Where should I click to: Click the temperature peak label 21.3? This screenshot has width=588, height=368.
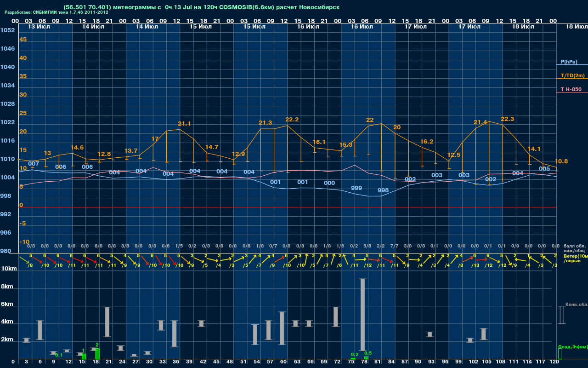(x=265, y=123)
